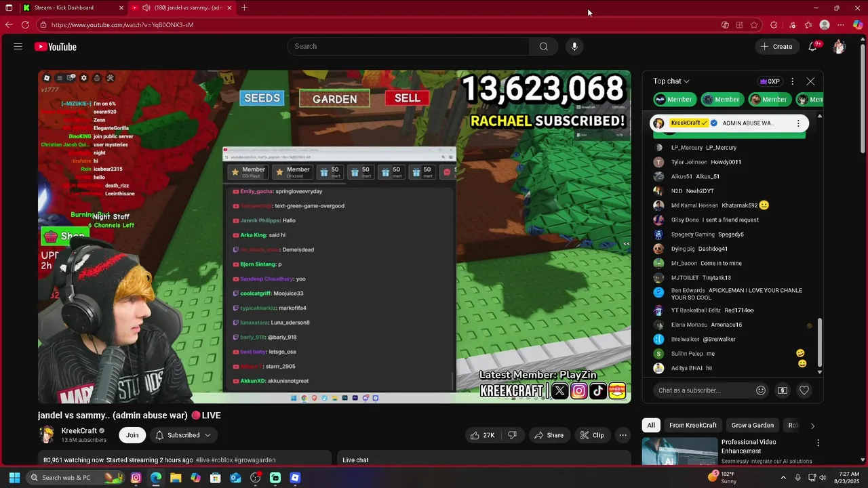Click the Clip button
868x488 pixels.
pos(591,435)
